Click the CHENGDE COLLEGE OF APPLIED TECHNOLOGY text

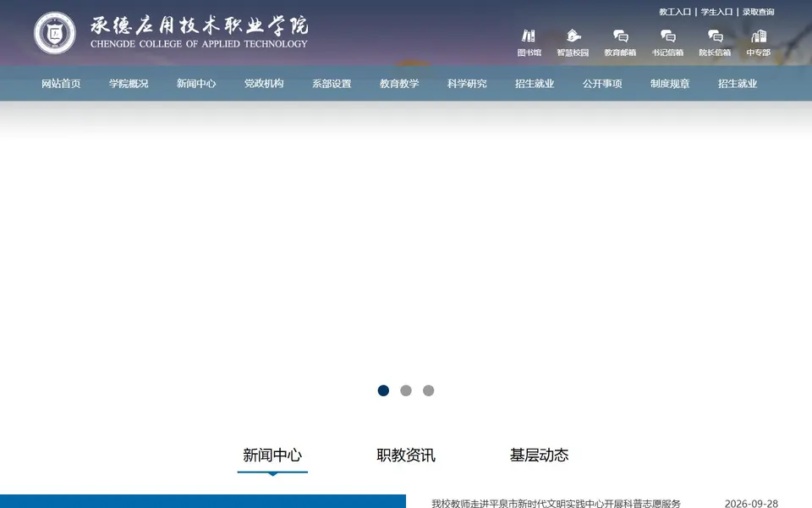click(x=199, y=44)
